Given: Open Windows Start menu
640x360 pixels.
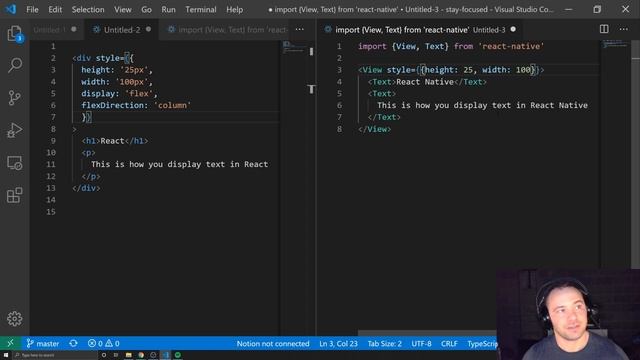Looking at the screenshot, I should tap(6, 355).
